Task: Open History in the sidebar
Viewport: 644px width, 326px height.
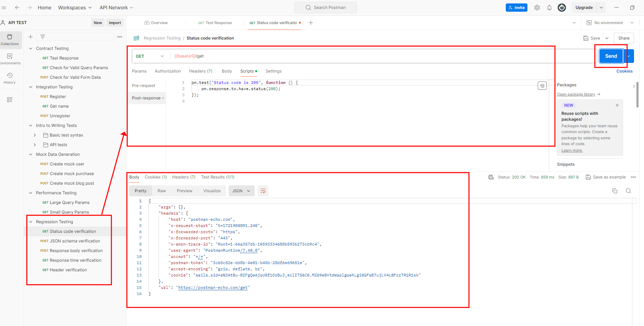Action: tap(10, 78)
